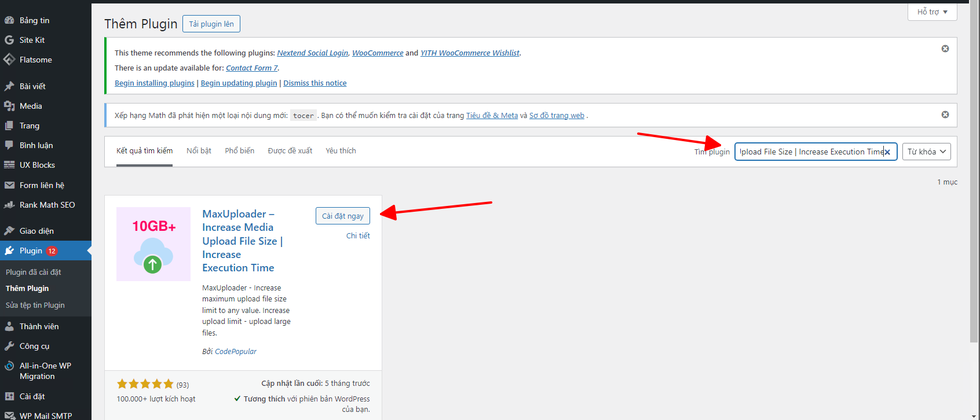Click the Bình luận comment bubble icon

pyautogui.click(x=9, y=145)
